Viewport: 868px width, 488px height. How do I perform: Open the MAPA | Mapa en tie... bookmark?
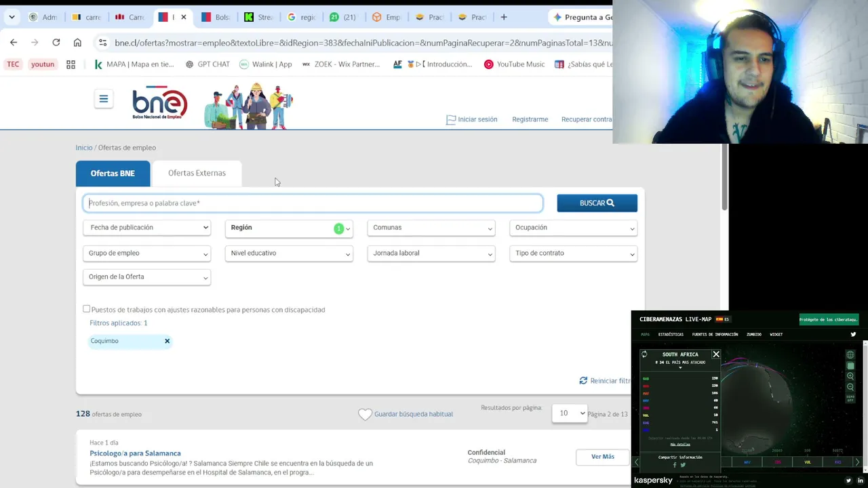click(134, 64)
